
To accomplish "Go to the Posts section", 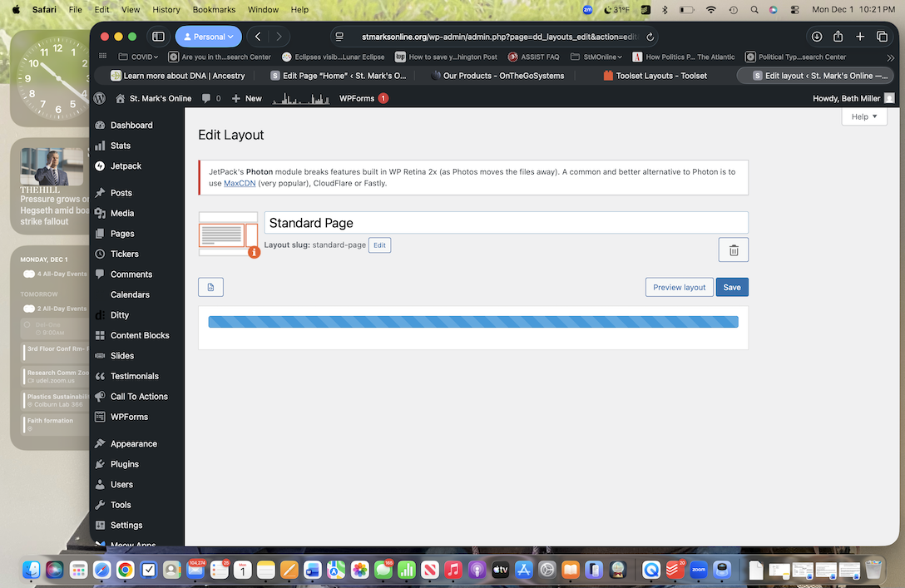I will pyautogui.click(x=121, y=193).
